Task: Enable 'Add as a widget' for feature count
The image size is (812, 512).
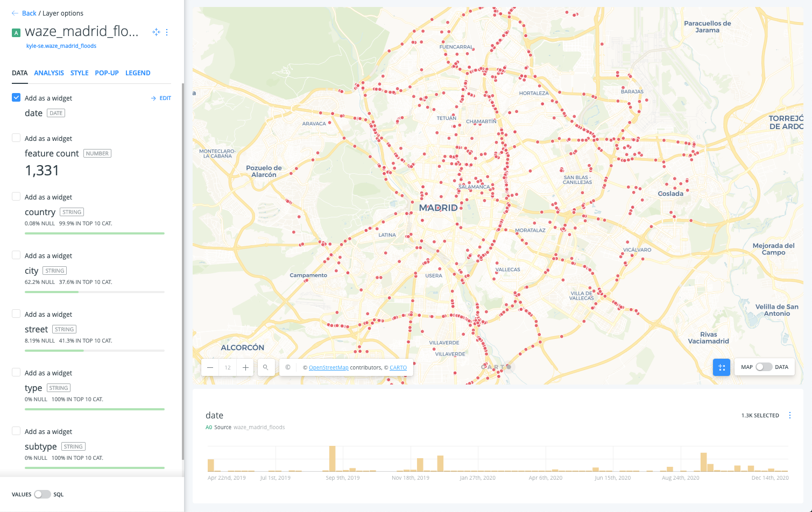Action: click(x=16, y=138)
